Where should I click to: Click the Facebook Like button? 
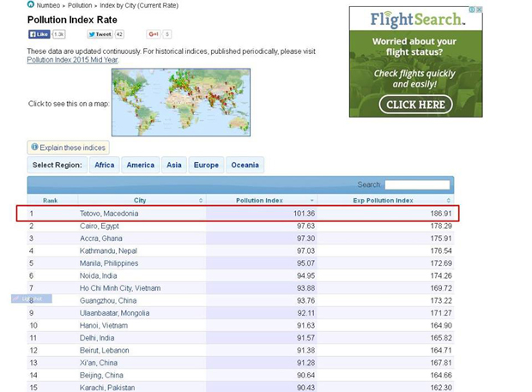(x=39, y=34)
